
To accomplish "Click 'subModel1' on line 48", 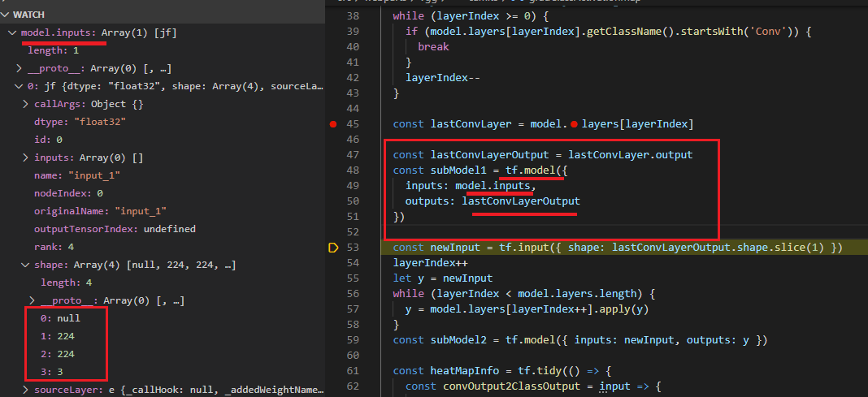I will tap(458, 170).
